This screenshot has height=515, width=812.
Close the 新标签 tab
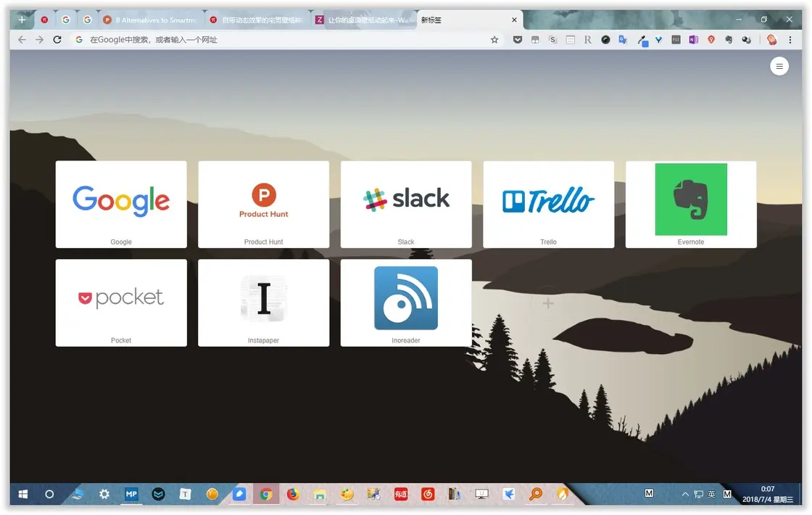pyautogui.click(x=514, y=20)
